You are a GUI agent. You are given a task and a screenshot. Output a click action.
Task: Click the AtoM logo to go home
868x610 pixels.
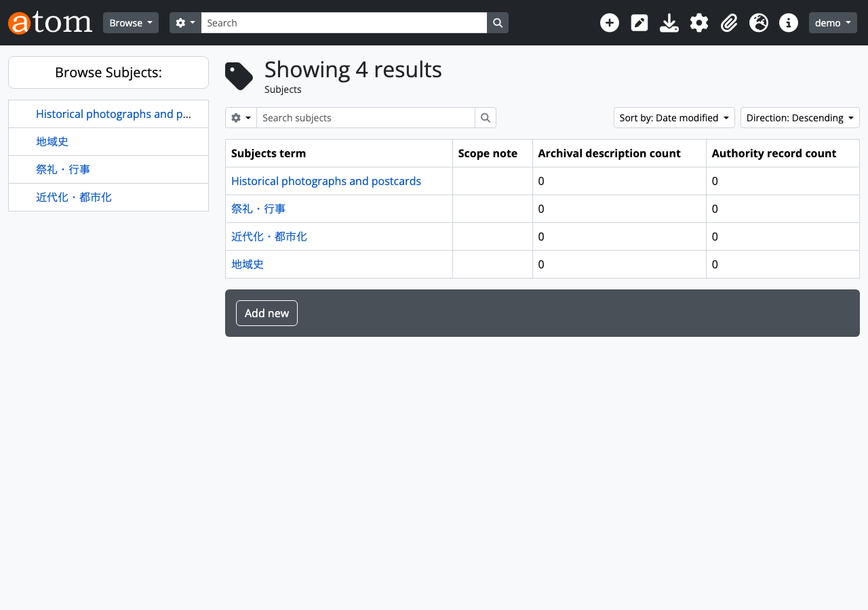coord(50,22)
